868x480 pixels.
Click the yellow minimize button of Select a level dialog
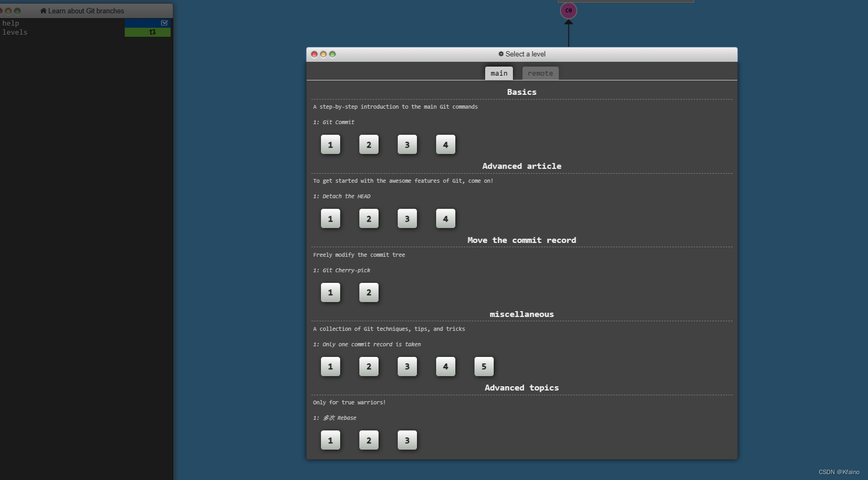(323, 54)
